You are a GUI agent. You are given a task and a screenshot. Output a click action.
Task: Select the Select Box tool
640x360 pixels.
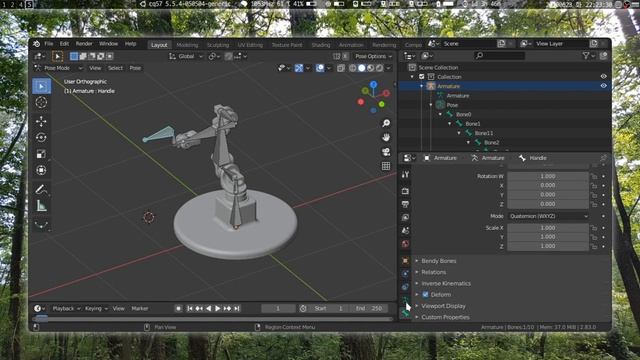(41, 86)
